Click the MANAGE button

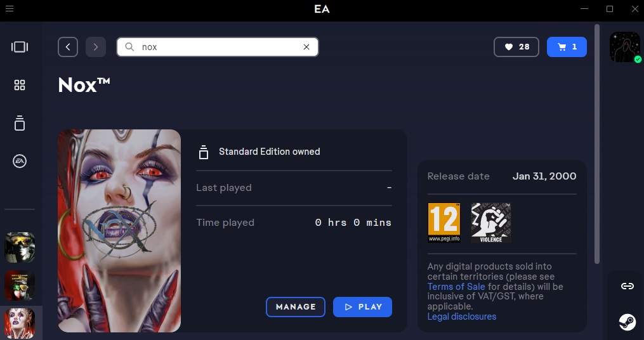click(296, 307)
